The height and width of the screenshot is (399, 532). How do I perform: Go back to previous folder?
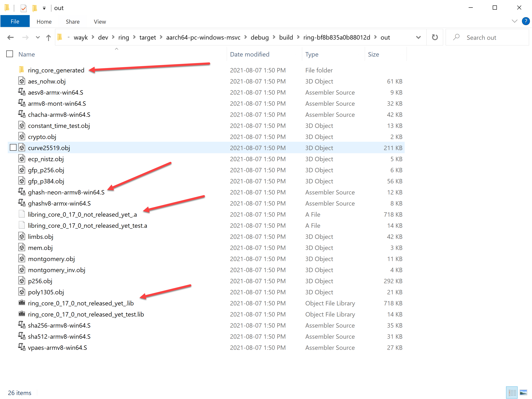click(x=10, y=37)
